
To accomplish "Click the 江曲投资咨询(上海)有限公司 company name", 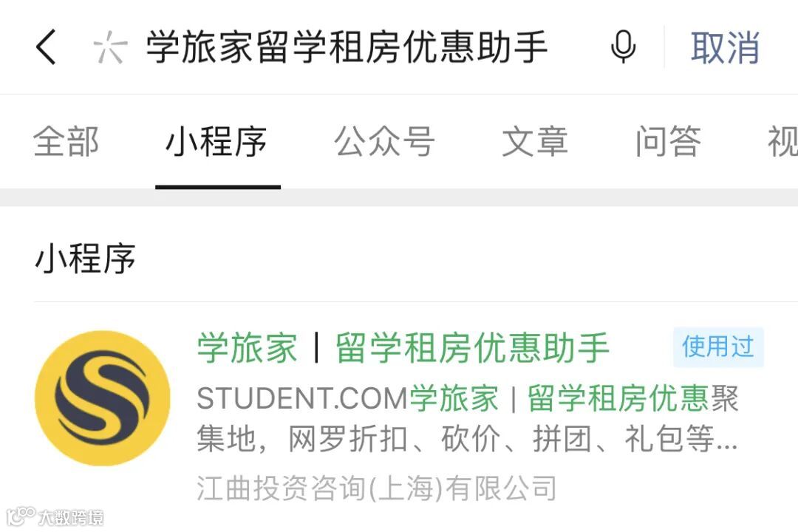I will 377,488.
